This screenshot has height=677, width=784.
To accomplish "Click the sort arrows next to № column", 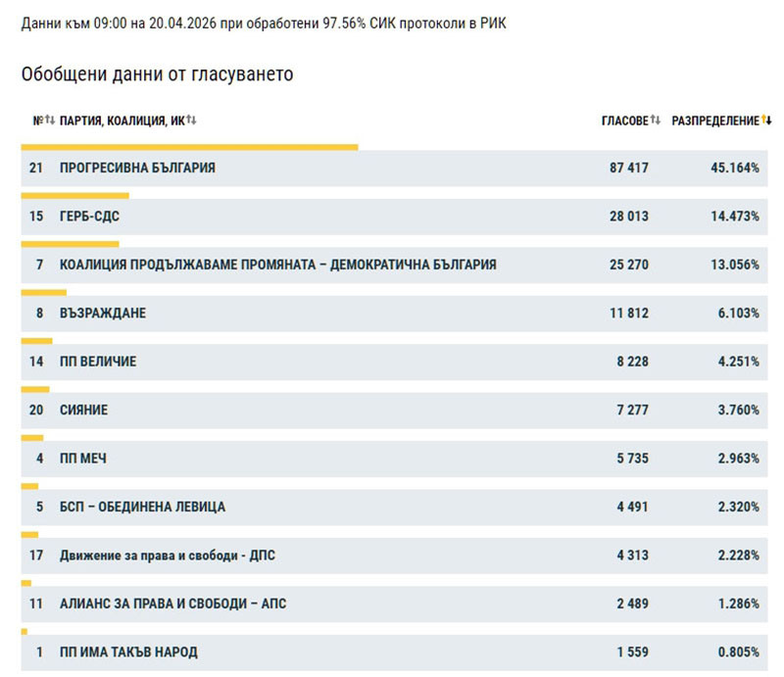I will point(50,121).
